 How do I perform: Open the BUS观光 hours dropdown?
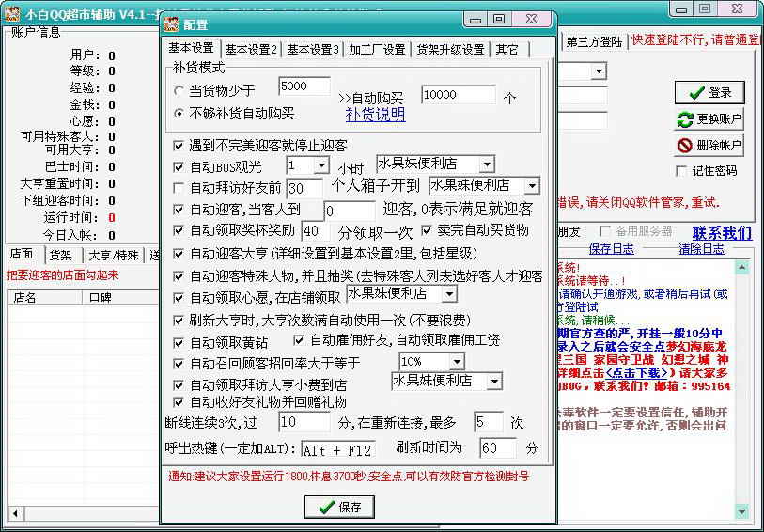(x=321, y=165)
